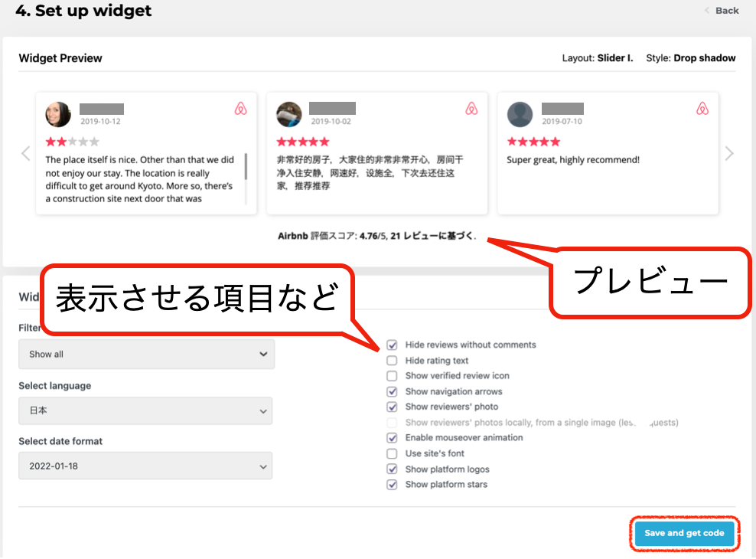Click the first review's text scrollbar
The height and width of the screenshot is (559, 756).
[246, 178]
